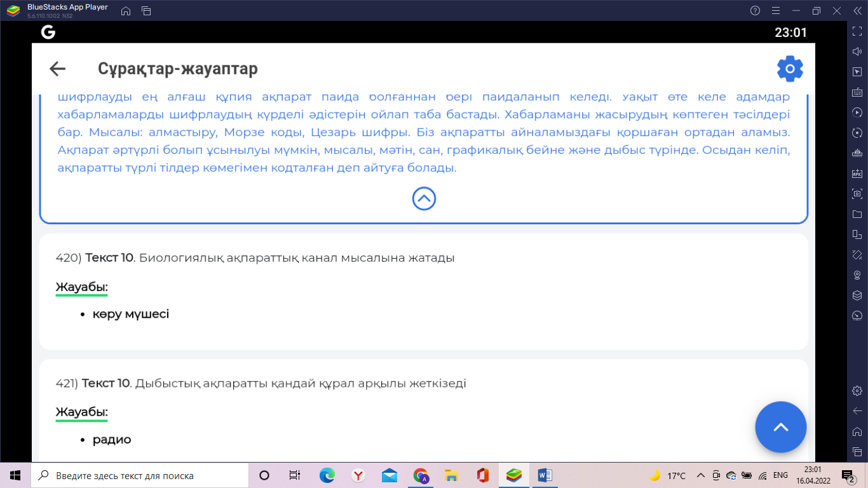Open BlueStacks help question mark icon
Screen dimensions: 868x488
[x=755, y=11]
